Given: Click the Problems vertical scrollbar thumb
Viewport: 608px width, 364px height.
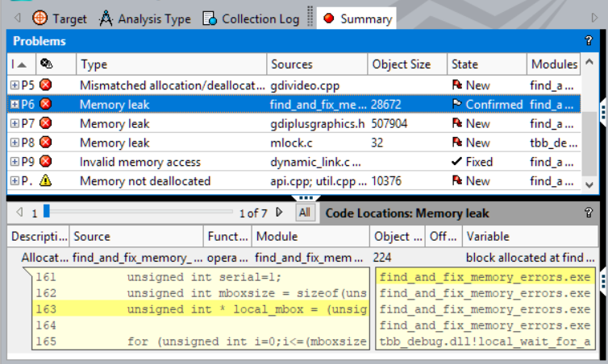Looking at the screenshot, I should (x=589, y=143).
